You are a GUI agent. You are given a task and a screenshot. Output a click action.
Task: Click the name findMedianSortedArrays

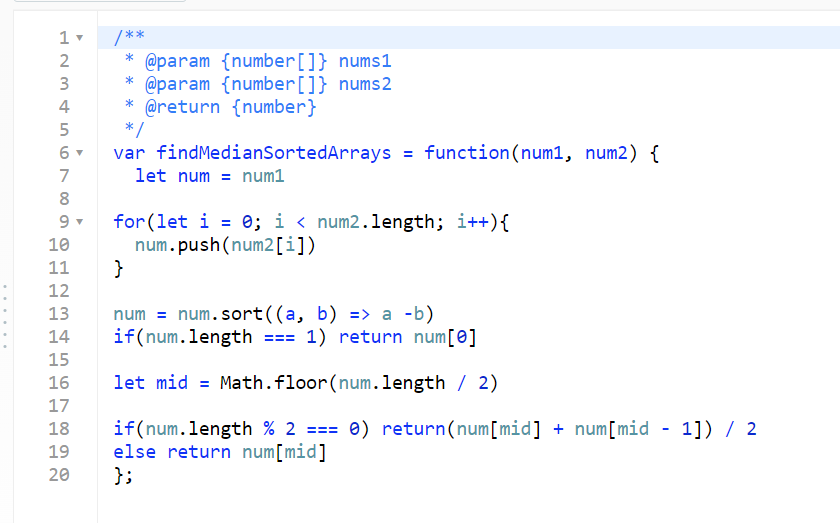point(274,153)
